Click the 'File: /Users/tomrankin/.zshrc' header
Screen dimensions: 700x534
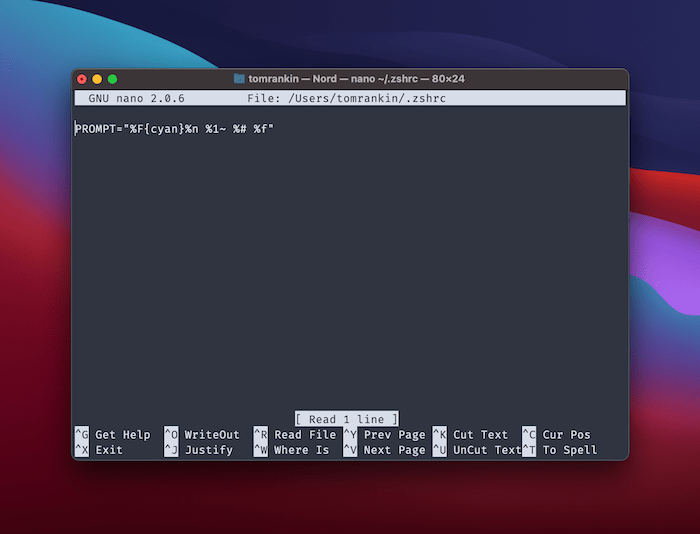(346, 98)
